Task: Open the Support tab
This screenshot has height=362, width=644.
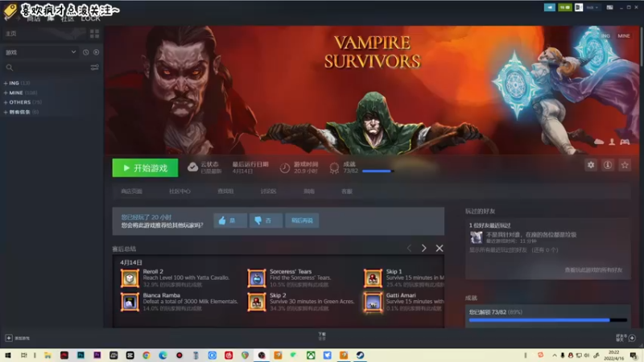Action: click(x=347, y=191)
